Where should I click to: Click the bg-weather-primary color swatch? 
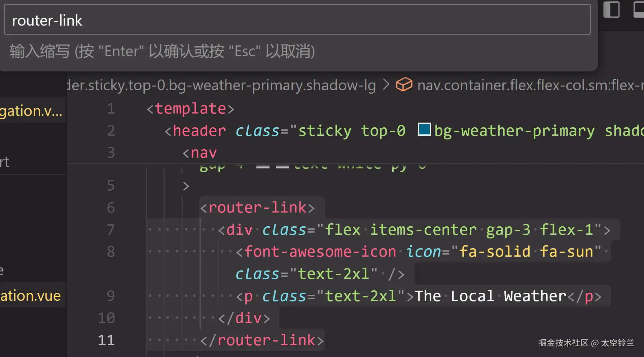pos(424,130)
